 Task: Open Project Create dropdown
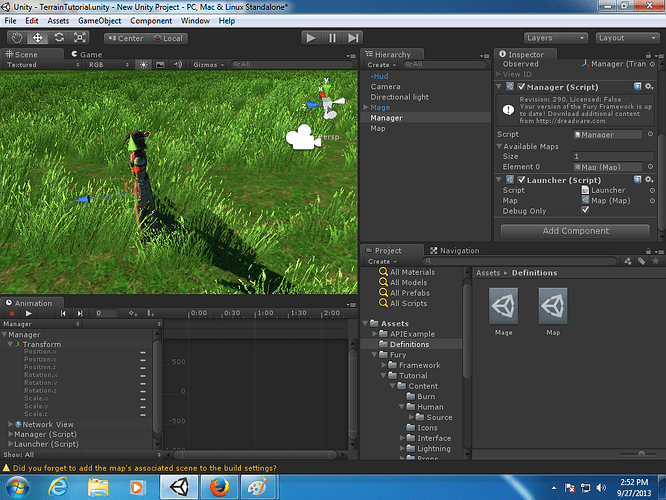point(382,261)
